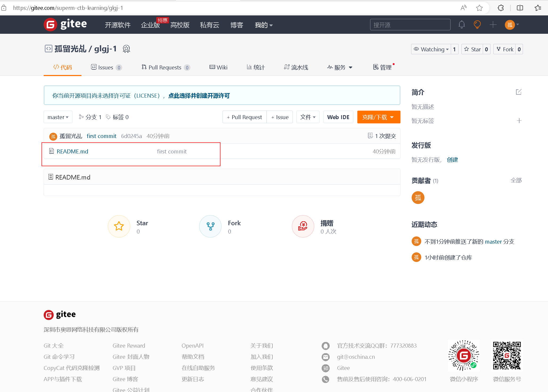Click the contributor avatar under 贡献者
The image size is (548, 392).
[418, 198]
